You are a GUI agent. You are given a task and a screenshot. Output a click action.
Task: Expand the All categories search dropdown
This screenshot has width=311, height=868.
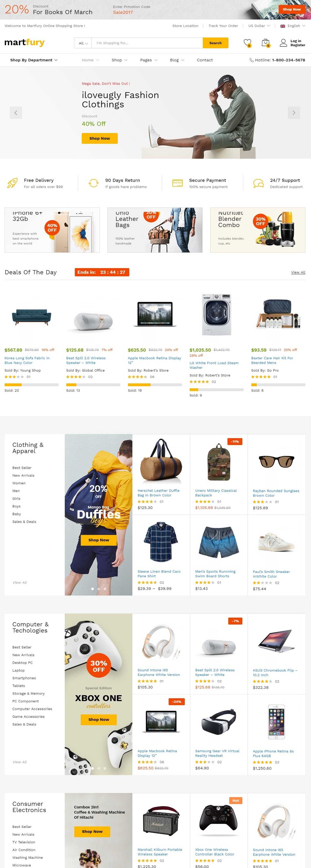[83, 43]
